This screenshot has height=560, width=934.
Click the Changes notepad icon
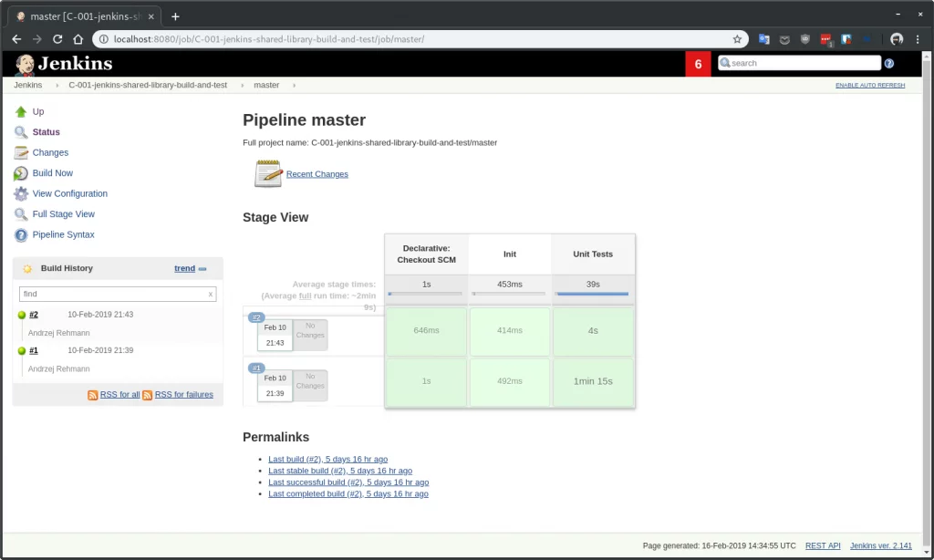click(21, 152)
